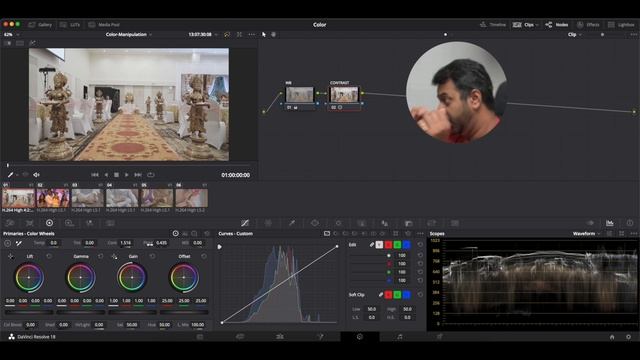Image resolution: width=640 pixels, height=360 pixels.
Task: Open the Sizing palette icon
Action: point(432,223)
